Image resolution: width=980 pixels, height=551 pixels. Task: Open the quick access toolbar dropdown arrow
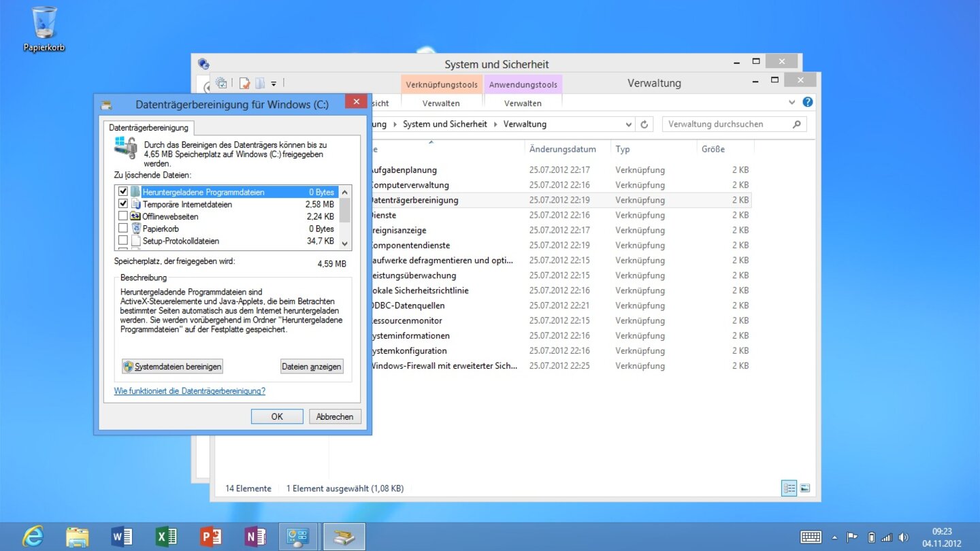[x=274, y=84]
